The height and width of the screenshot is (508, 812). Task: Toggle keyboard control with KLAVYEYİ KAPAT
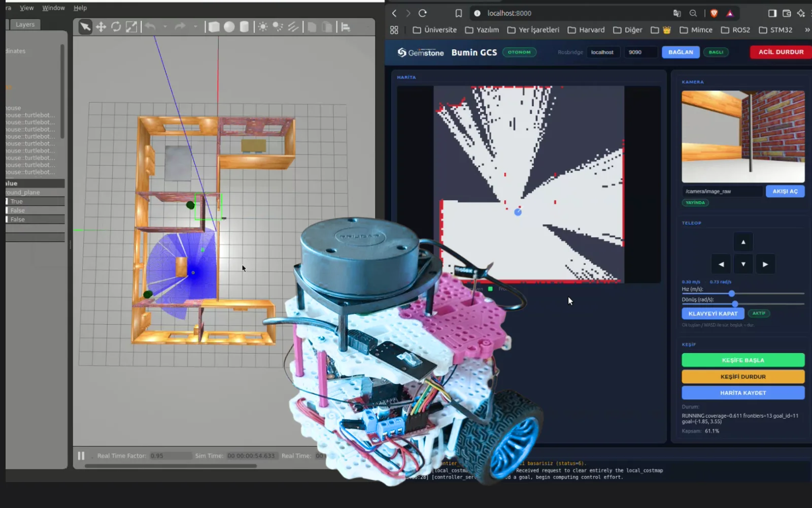713,313
